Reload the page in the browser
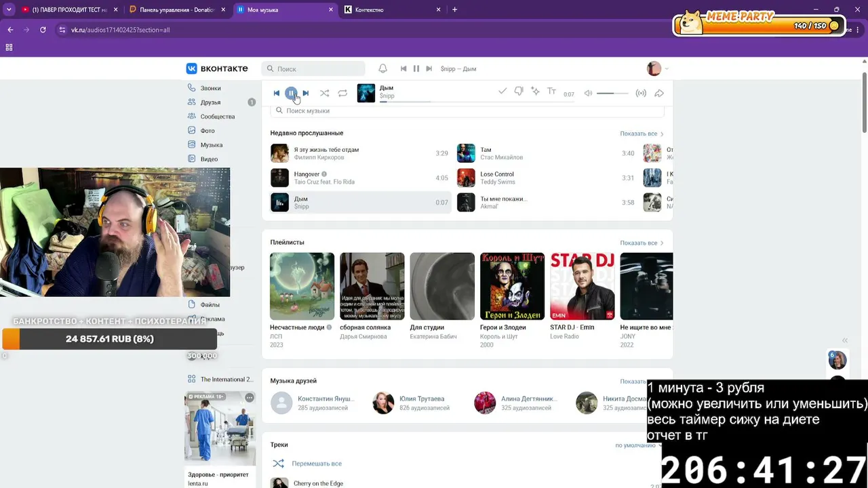 point(43,30)
